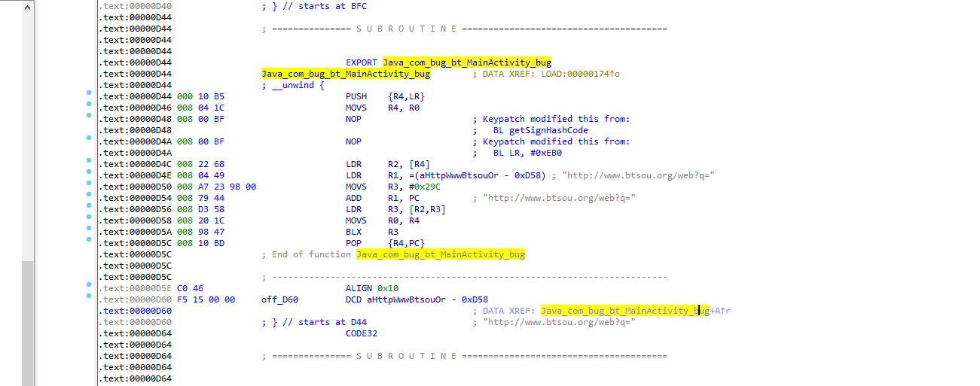The height and width of the screenshot is (386, 980).
Task: Click getSignHashCode in the Keypatch comment
Action: [550, 130]
